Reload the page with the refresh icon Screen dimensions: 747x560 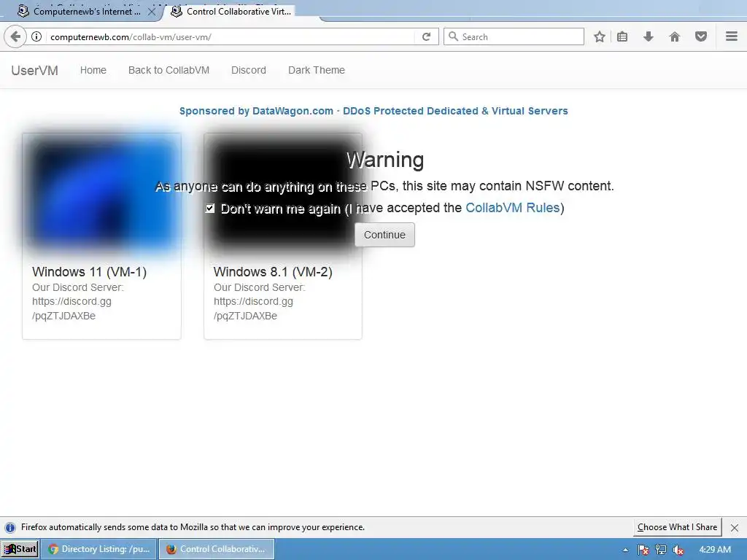click(x=426, y=36)
